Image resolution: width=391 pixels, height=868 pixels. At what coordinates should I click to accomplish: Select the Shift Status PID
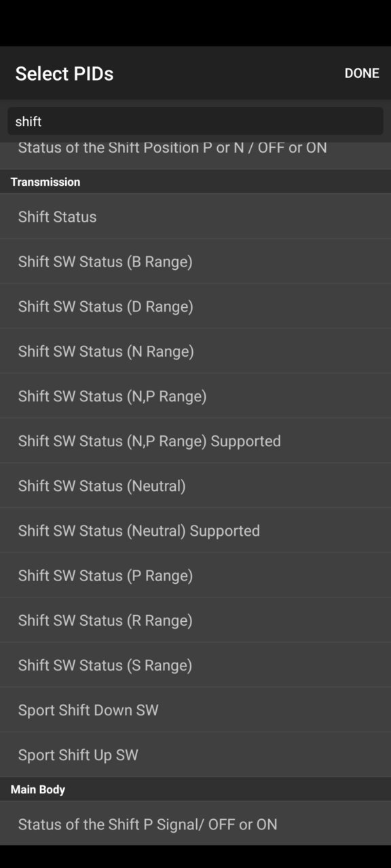coord(195,216)
